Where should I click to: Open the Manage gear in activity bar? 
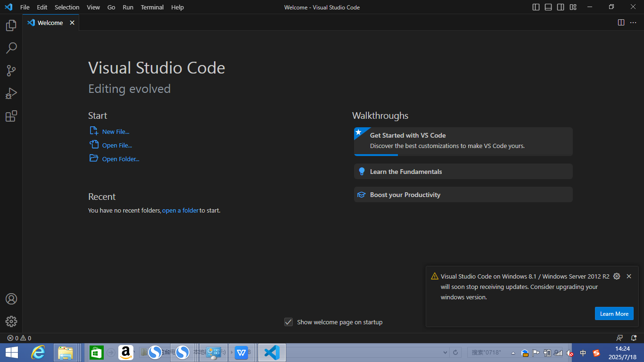[x=11, y=321]
